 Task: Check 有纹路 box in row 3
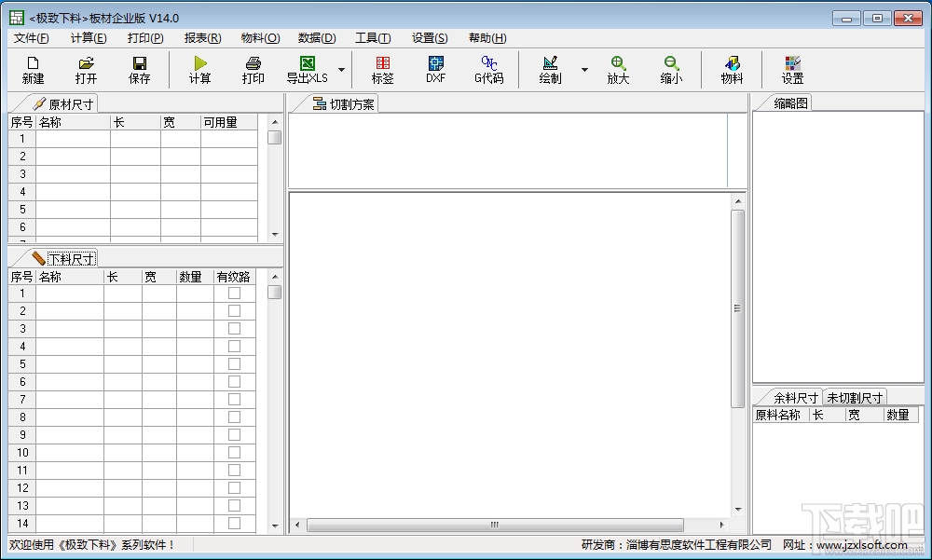pyautogui.click(x=234, y=329)
